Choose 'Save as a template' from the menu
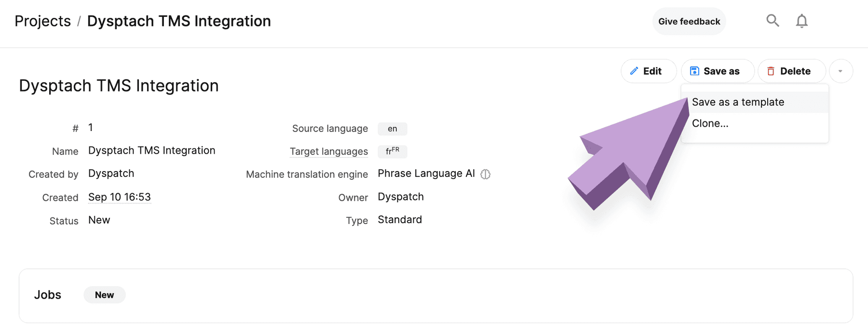Viewport: 868px width, 330px height. point(738,102)
